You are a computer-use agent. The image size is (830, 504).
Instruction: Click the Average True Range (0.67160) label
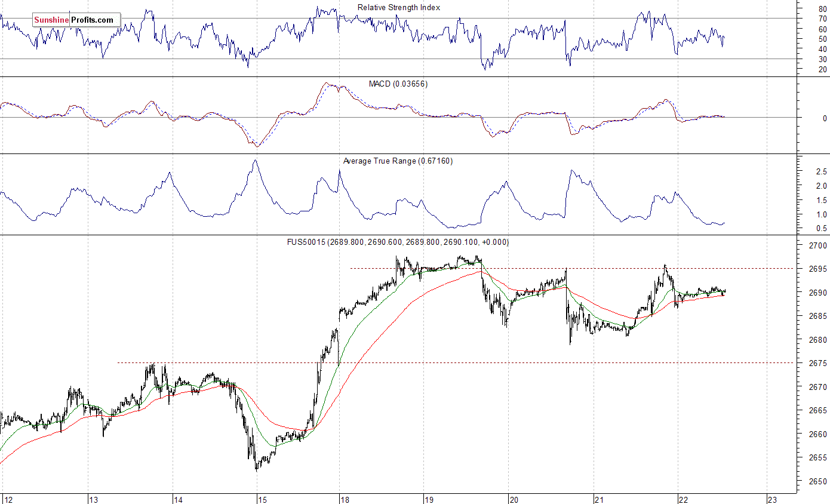[398, 161]
